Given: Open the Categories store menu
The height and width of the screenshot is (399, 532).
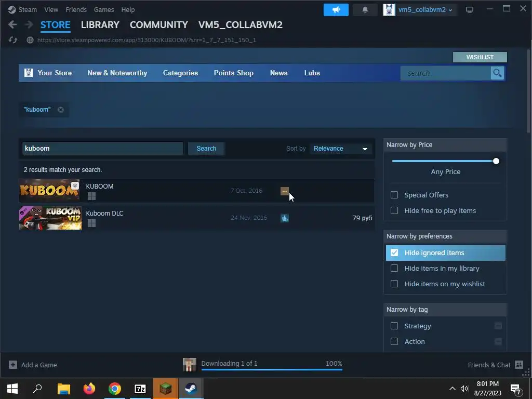Looking at the screenshot, I should click(180, 73).
